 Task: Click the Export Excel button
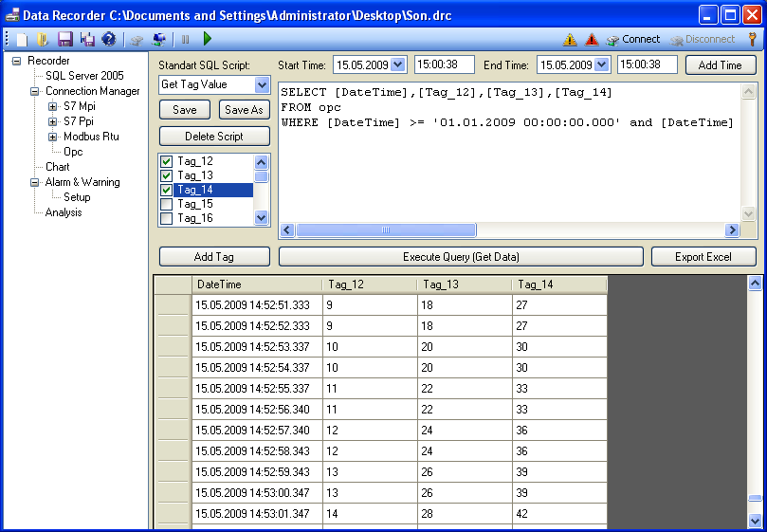(x=703, y=256)
